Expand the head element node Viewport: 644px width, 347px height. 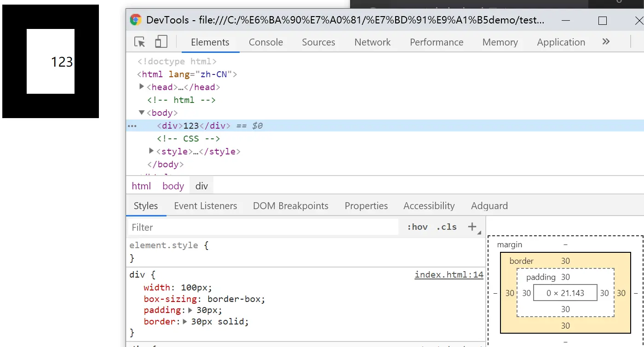[x=142, y=86]
